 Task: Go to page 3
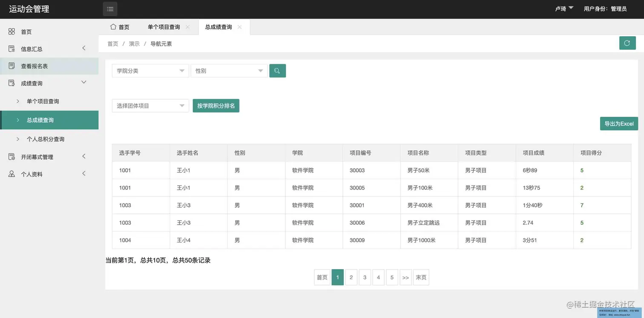[x=365, y=277]
